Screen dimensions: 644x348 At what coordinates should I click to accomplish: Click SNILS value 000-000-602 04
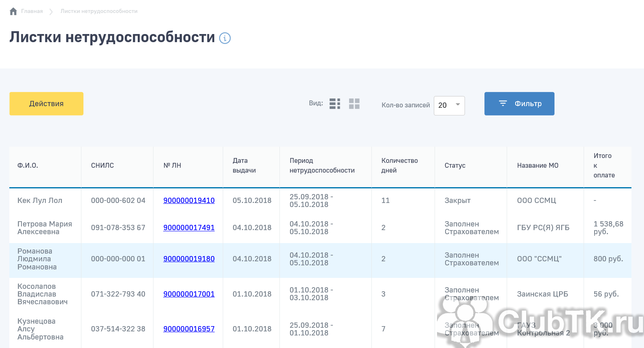[118, 201]
